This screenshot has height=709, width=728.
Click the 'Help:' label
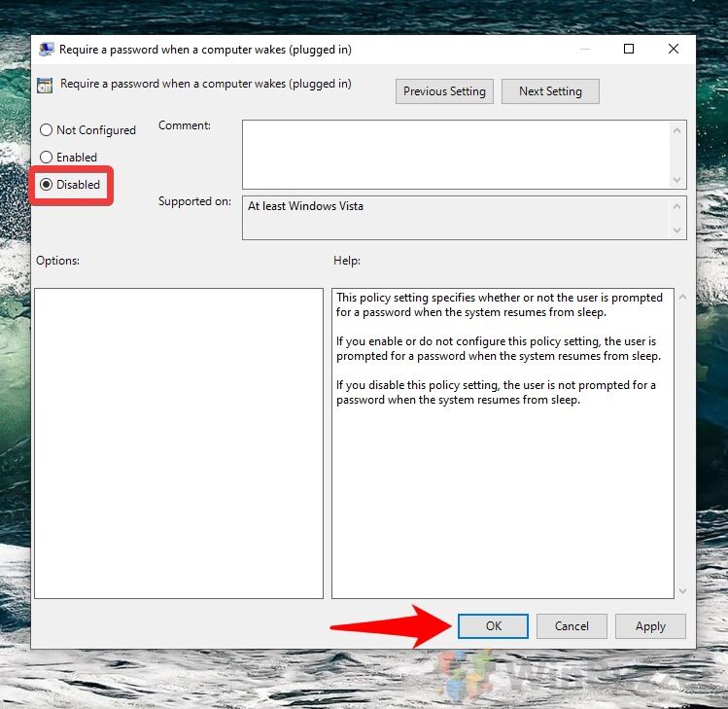347,261
